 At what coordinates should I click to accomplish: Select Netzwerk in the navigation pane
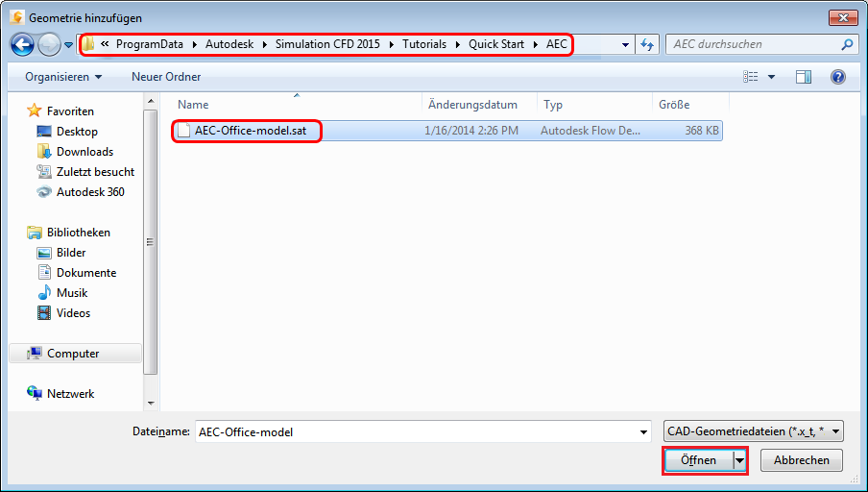pyautogui.click(x=70, y=394)
